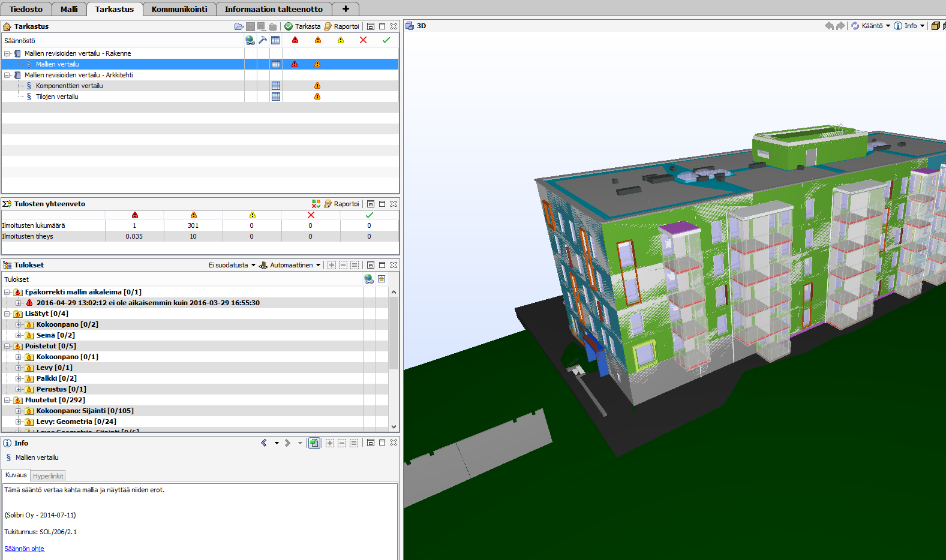946x560 pixels.
Task: Click table icon in Tilojen vertailu row
Action: coord(276,97)
